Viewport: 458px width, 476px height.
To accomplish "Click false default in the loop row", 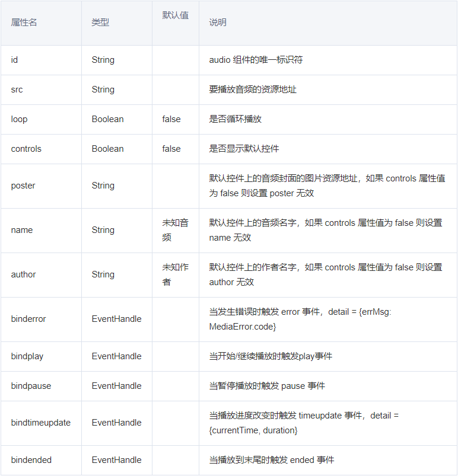I will (x=171, y=119).
